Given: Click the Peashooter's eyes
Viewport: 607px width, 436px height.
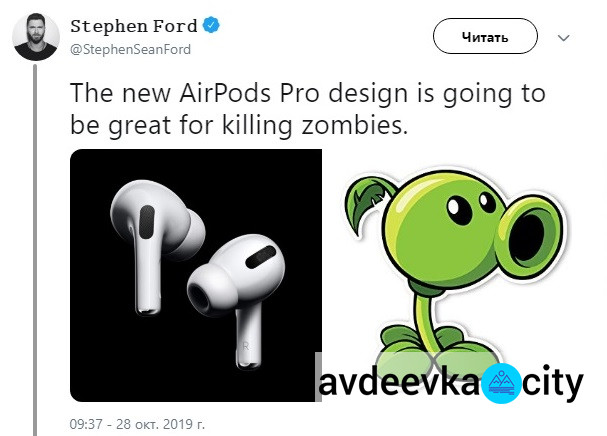Looking at the screenshot, I should (x=470, y=206).
